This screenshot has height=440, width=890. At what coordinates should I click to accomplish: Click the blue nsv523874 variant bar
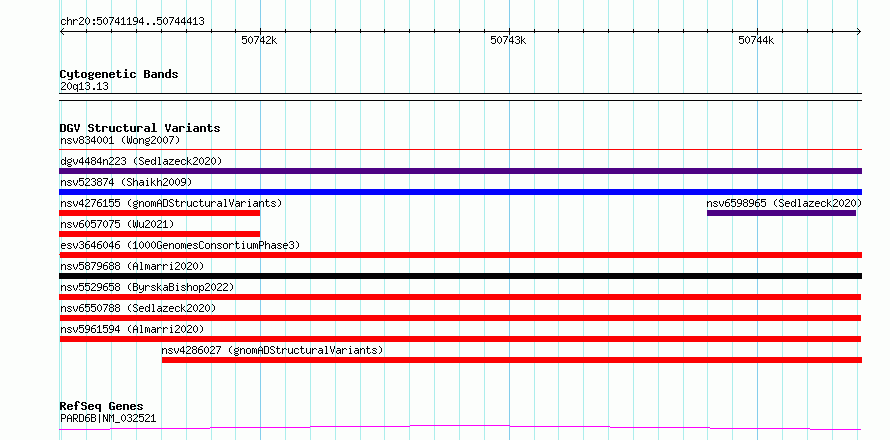pos(460,192)
